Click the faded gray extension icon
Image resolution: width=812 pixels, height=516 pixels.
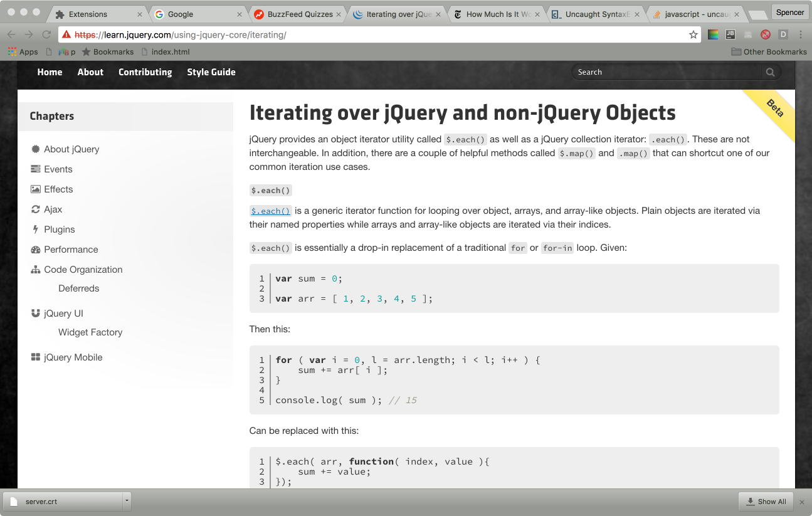point(748,34)
